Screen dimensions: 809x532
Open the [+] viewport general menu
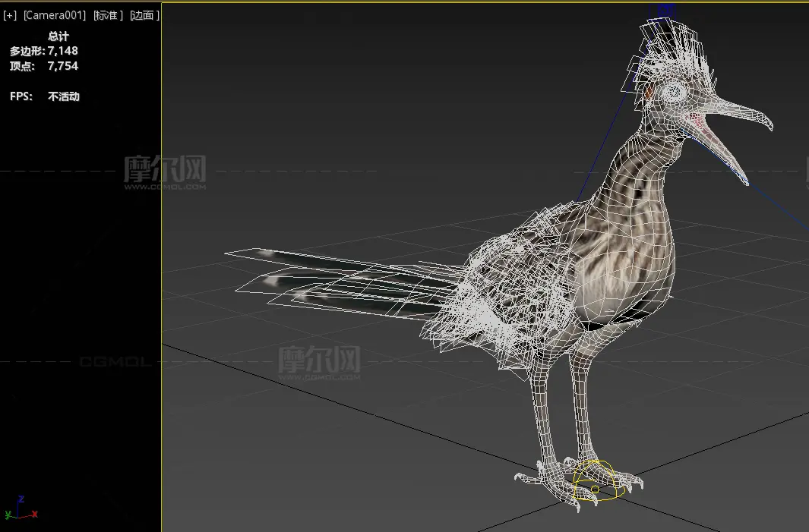click(x=10, y=15)
